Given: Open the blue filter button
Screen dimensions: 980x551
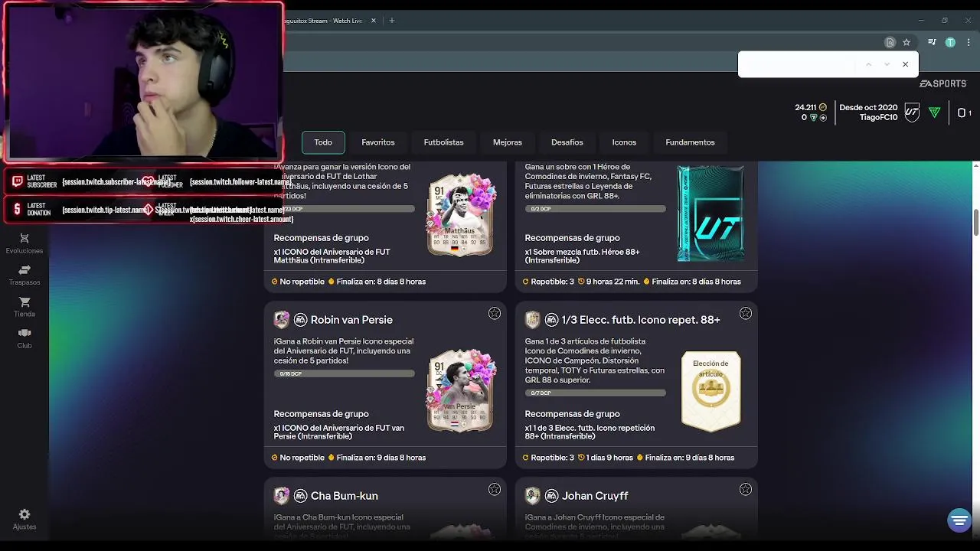Looking at the screenshot, I should point(959,520).
